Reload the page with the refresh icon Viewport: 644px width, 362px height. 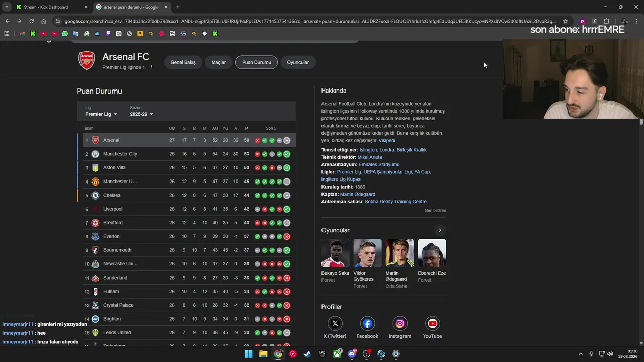[x=31, y=21]
